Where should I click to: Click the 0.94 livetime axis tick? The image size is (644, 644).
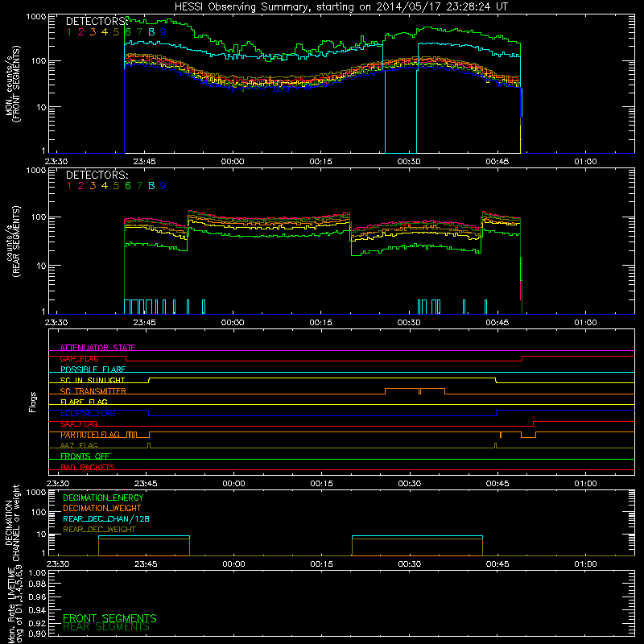[x=37, y=609]
